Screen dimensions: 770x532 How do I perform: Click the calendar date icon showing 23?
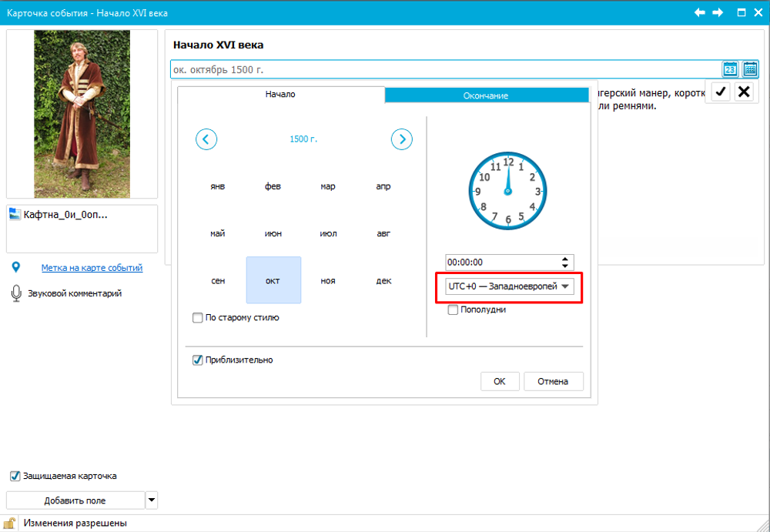[x=729, y=69]
